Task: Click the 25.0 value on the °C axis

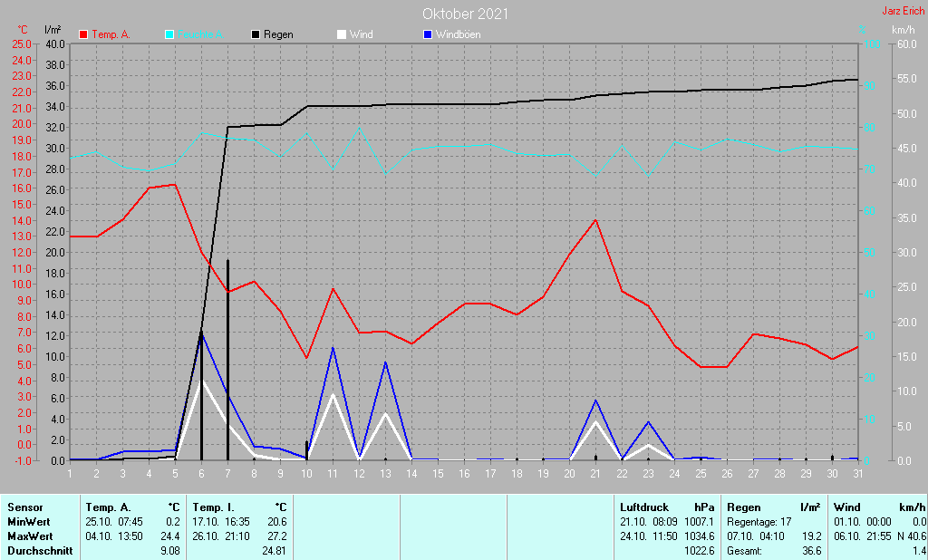Action: tap(22, 43)
